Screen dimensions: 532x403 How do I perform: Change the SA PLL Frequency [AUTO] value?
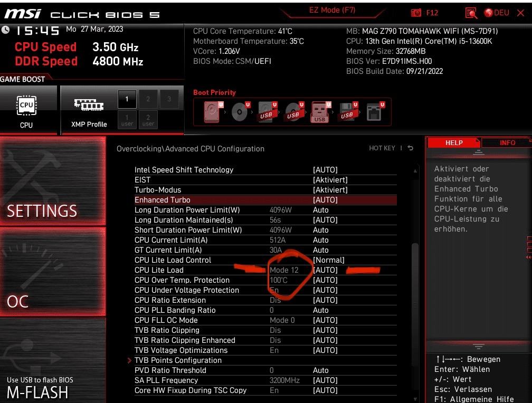[325, 380]
